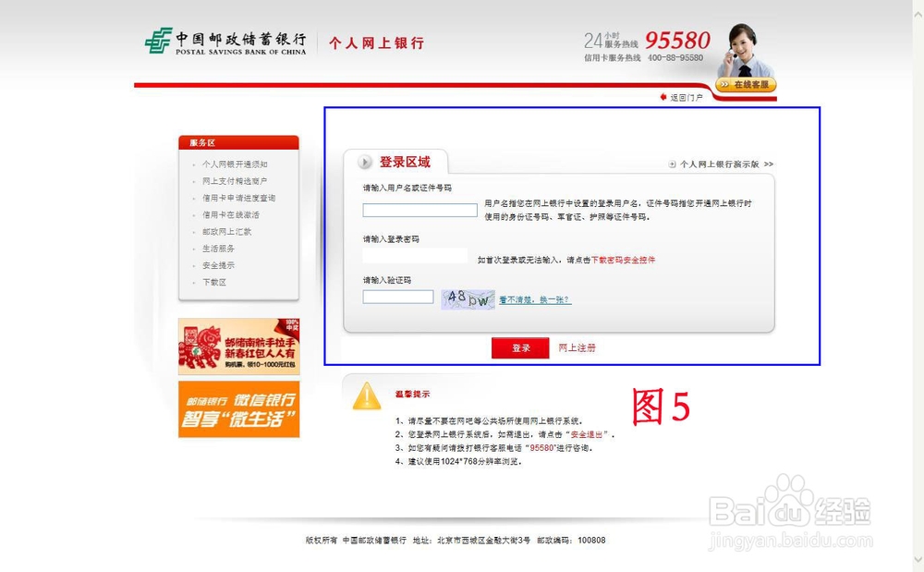Click the 网上注册 registration link
The image size is (924, 572).
point(576,348)
